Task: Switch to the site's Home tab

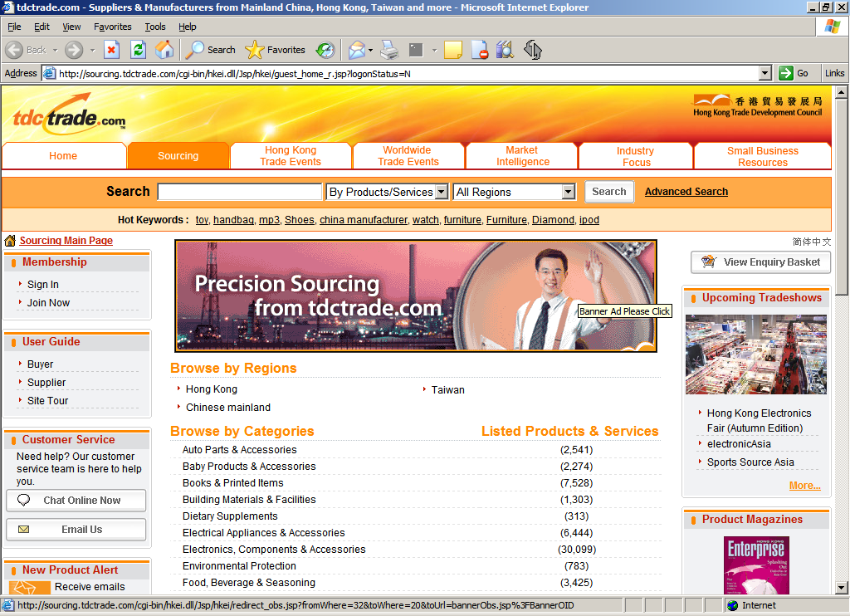Action: (x=63, y=155)
